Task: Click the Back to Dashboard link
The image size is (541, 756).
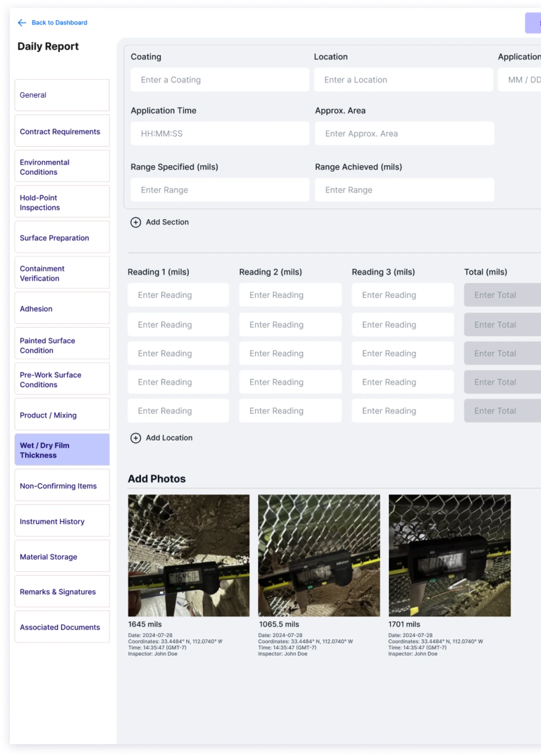Action: pyautogui.click(x=59, y=23)
